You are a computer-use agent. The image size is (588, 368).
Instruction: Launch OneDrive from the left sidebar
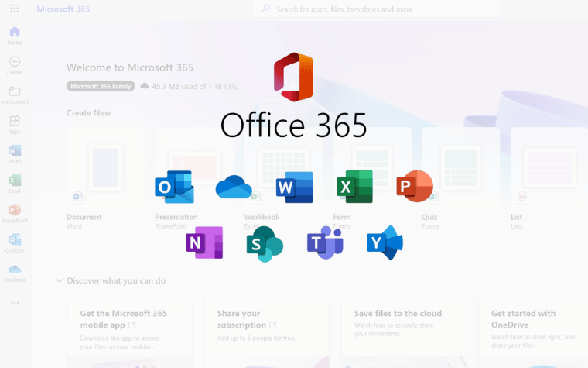pos(15,273)
